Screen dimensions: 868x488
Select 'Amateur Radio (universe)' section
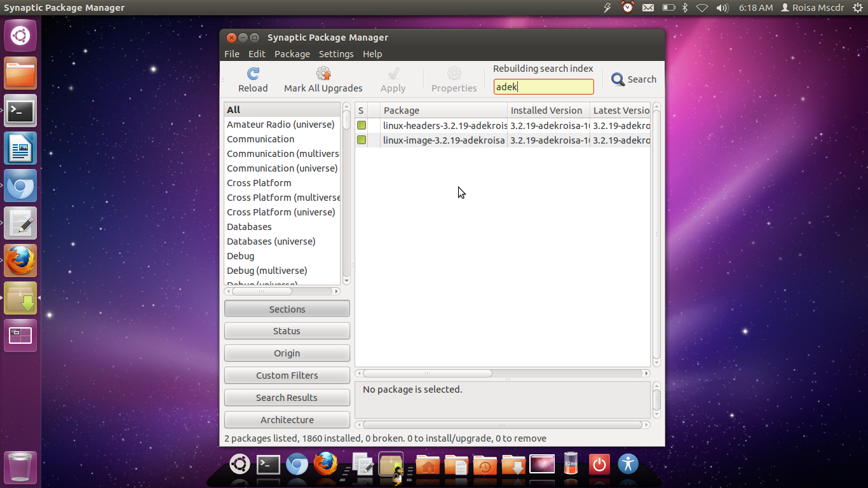point(283,125)
